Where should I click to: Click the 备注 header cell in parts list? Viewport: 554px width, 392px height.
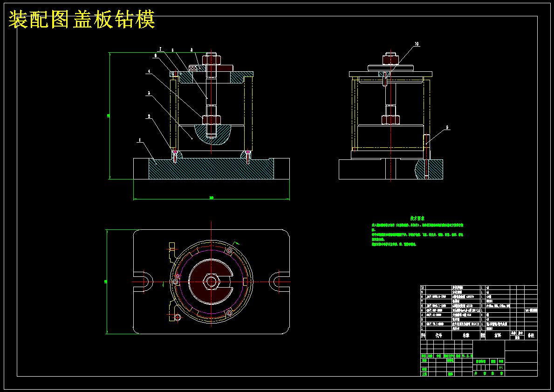[531, 335]
